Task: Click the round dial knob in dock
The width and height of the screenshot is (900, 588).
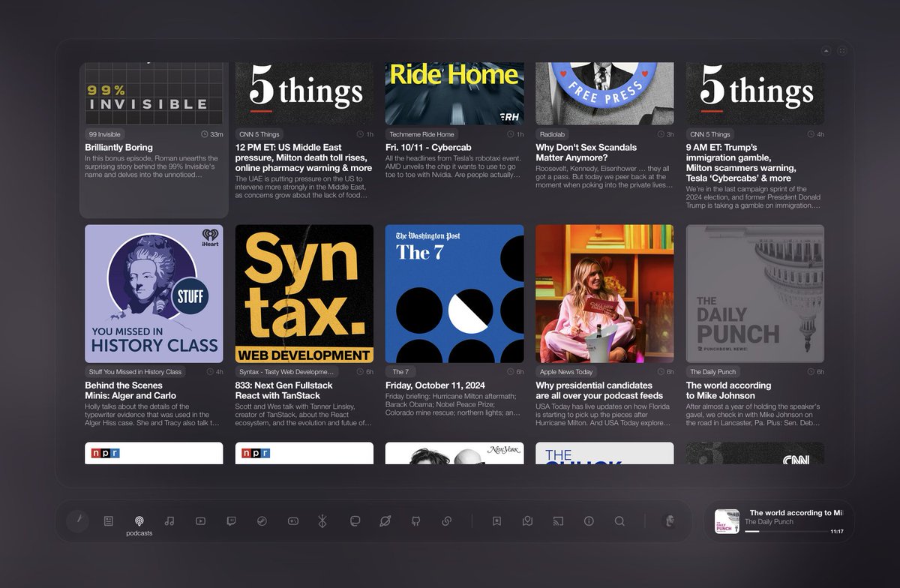Action: [x=77, y=520]
